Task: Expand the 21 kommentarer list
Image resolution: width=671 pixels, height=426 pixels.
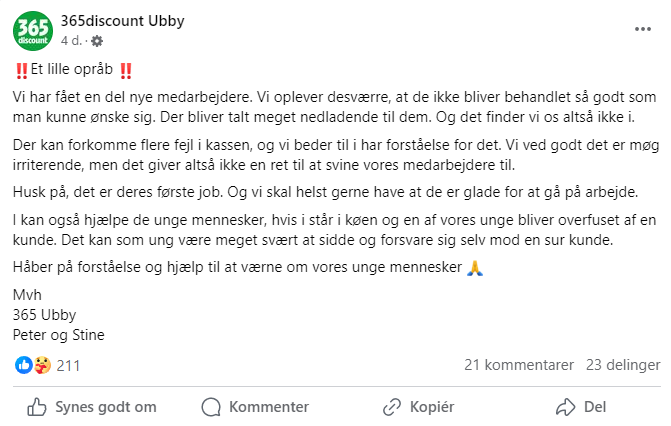Action: click(x=519, y=366)
